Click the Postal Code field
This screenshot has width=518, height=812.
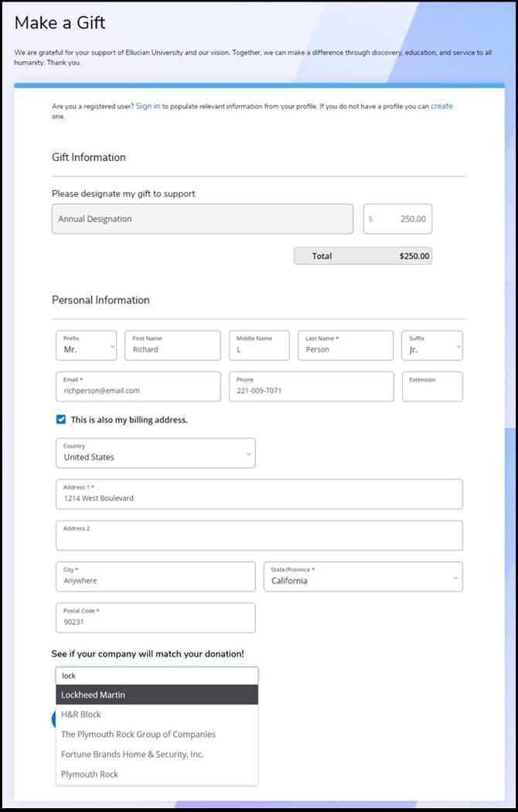(155, 618)
